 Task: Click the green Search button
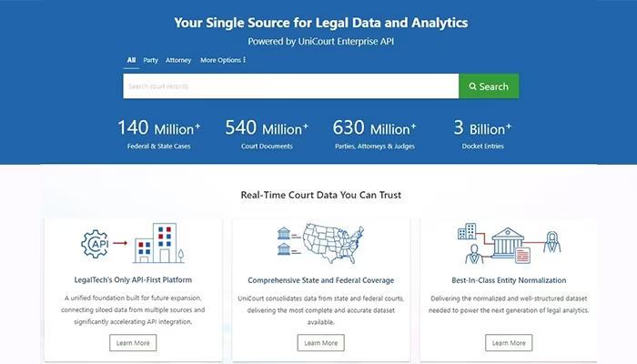pos(489,86)
